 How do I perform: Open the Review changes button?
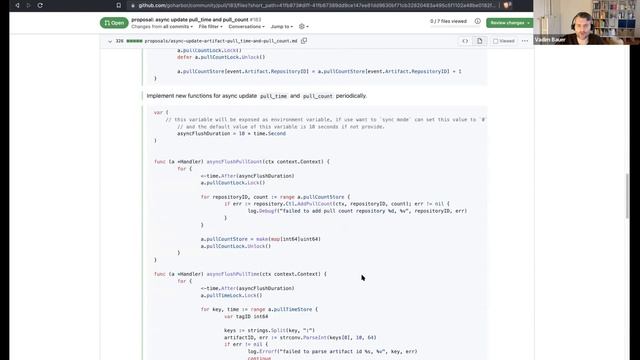coord(509,23)
